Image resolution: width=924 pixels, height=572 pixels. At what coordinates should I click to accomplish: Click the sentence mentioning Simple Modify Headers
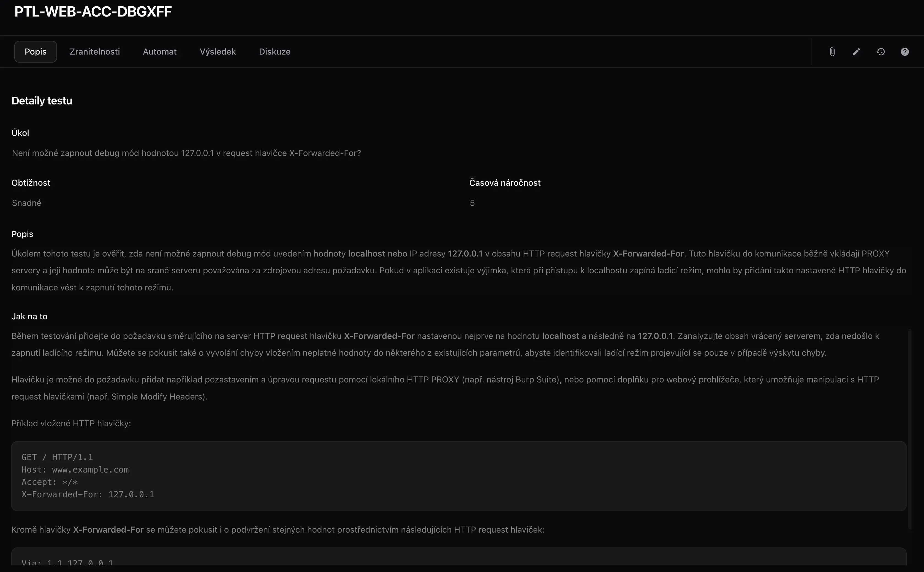click(445, 388)
